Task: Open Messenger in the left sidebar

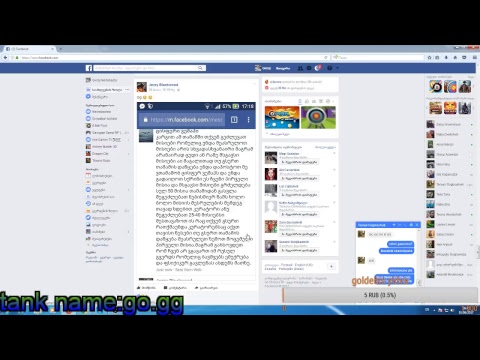Action: [x=96, y=97]
